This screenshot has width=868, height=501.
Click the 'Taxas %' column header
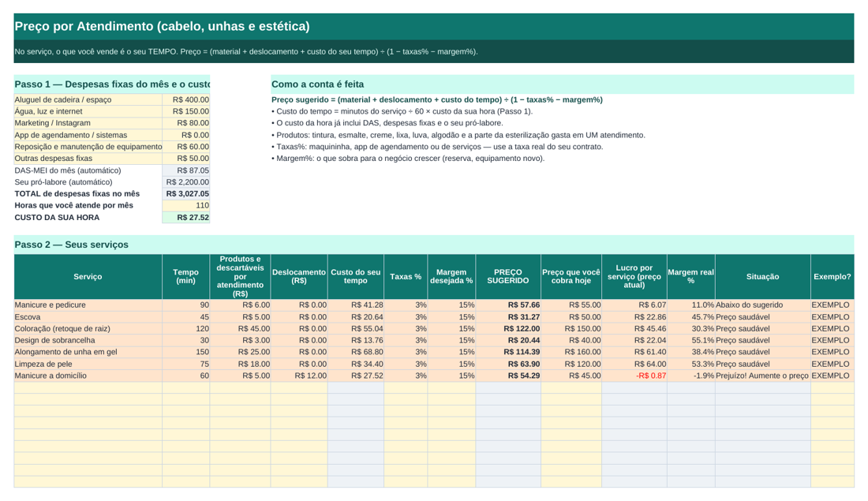click(406, 277)
